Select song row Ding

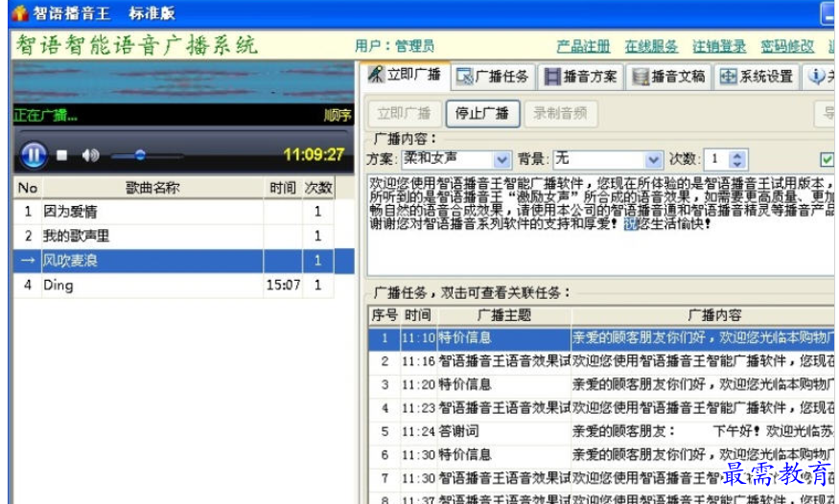pyautogui.click(x=174, y=285)
